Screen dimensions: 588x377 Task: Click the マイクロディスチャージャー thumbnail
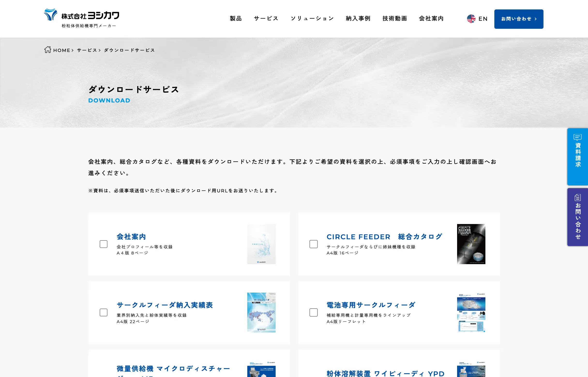click(x=261, y=369)
